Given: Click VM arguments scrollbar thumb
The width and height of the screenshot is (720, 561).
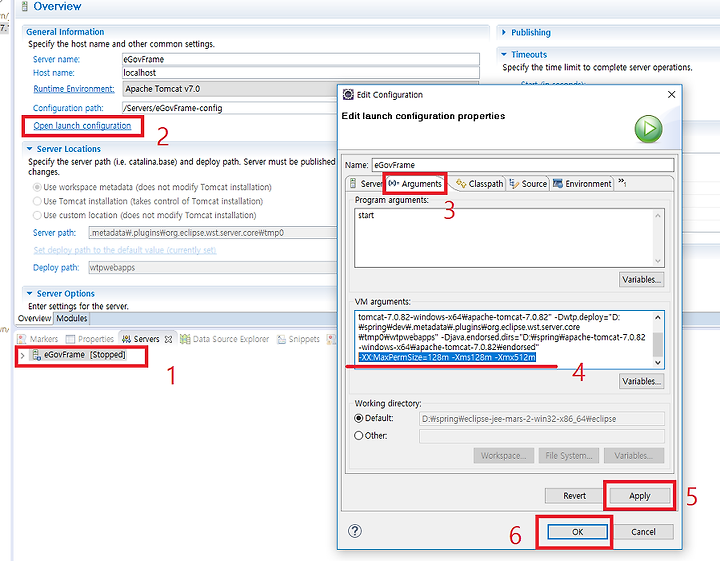Looking at the screenshot, I should pyautogui.click(x=658, y=344).
